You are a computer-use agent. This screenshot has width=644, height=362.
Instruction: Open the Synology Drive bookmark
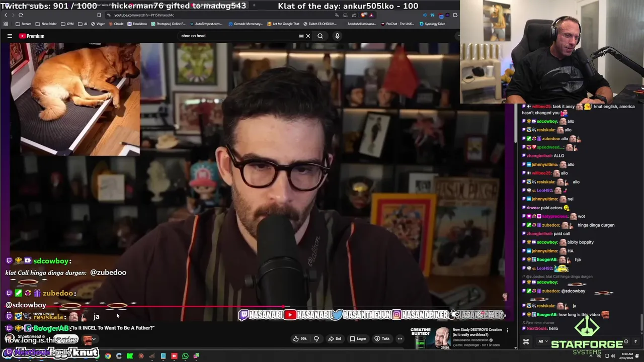coord(432,24)
